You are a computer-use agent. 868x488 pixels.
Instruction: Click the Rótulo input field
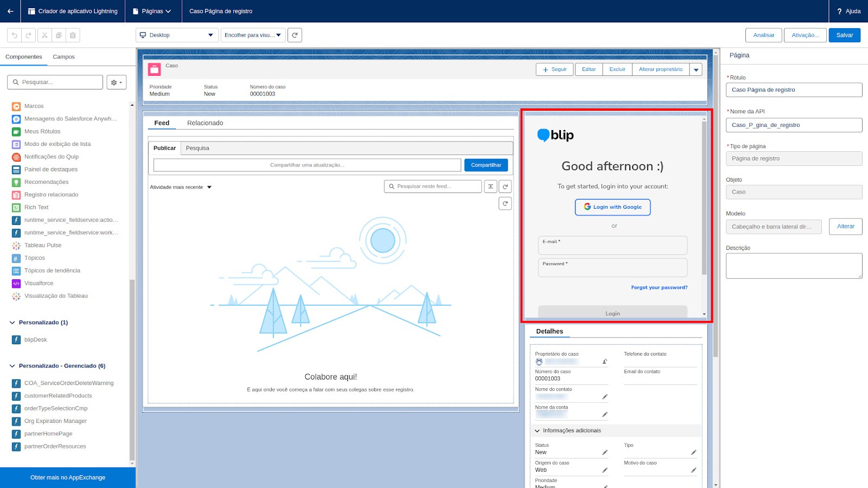794,90
